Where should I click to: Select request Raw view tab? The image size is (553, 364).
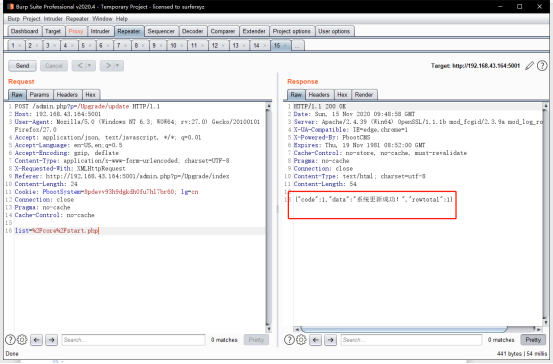pos(17,95)
